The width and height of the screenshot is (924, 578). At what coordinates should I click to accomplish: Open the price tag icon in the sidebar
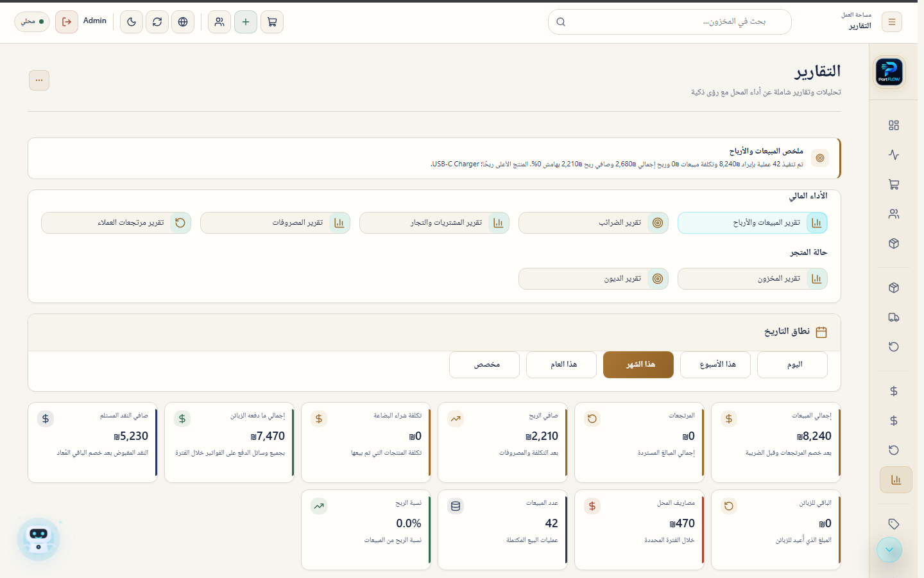point(894,524)
